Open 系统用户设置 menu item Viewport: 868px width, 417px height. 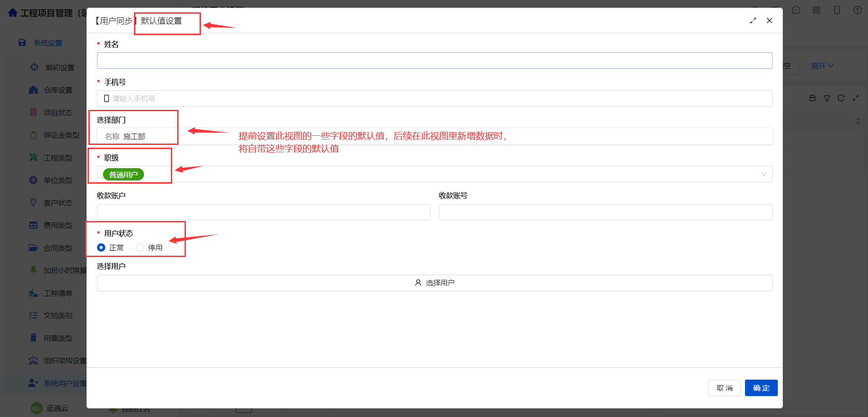click(x=65, y=383)
